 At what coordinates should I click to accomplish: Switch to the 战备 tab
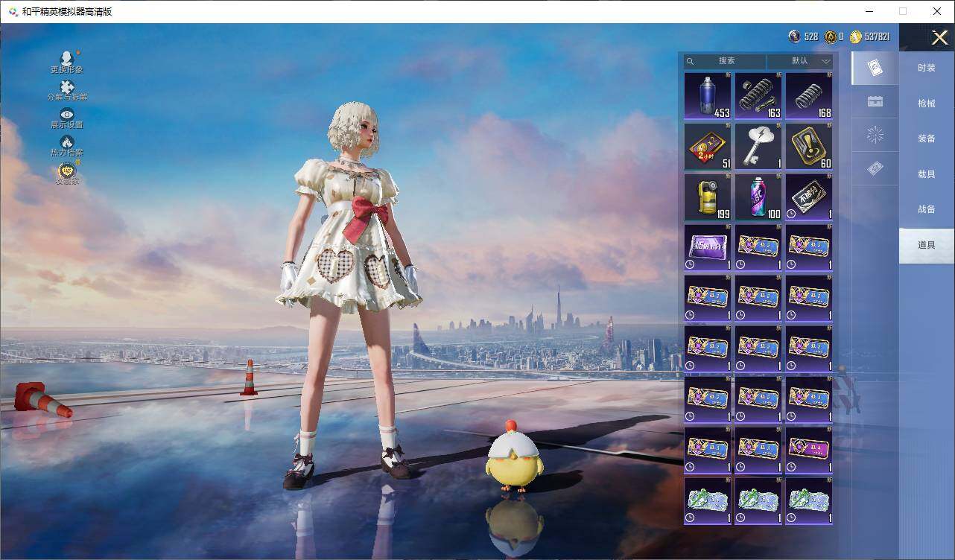pos(927,209)
